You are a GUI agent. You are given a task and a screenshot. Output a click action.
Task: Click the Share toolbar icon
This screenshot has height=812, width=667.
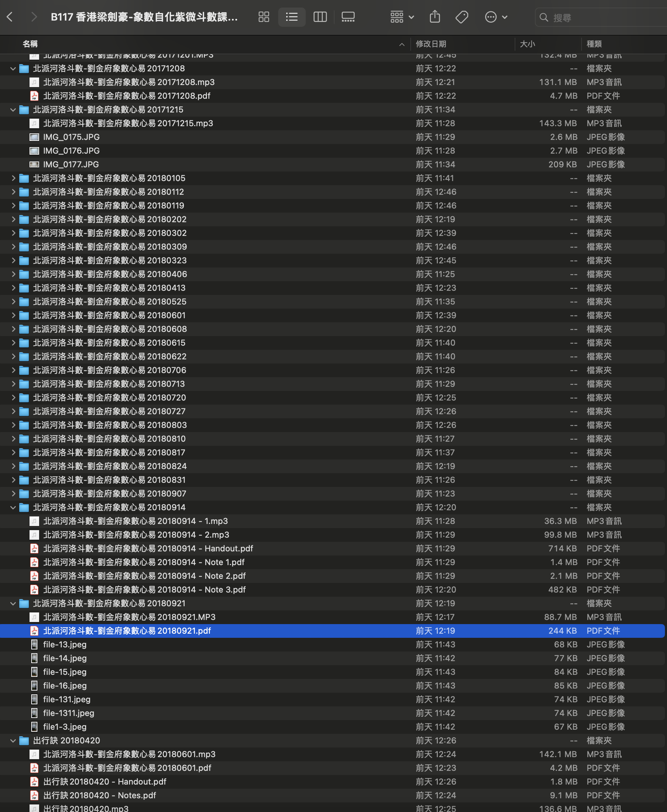(435, 17)
